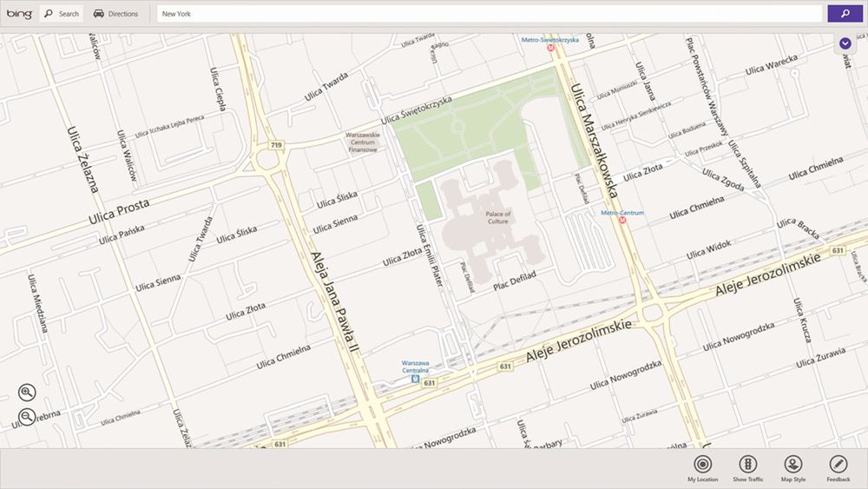Select the Palace of Culture label

coord(497,218)
